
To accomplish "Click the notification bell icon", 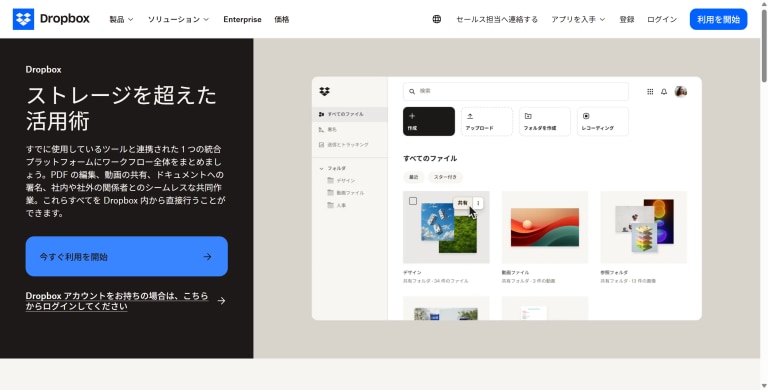I will [664, 92].
